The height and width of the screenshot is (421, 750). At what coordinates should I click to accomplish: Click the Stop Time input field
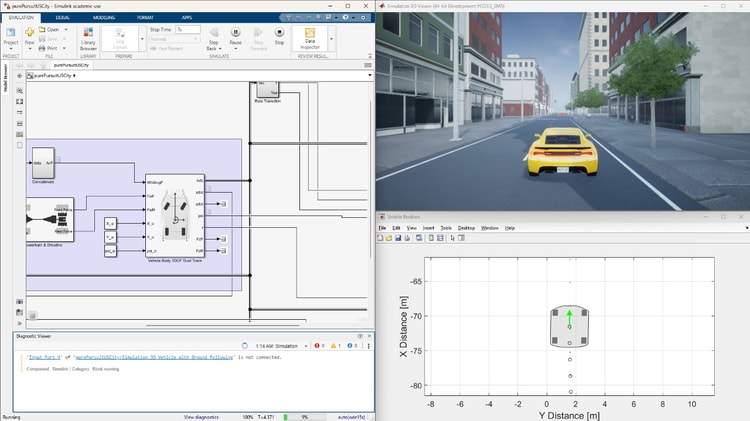pos(186,30)
